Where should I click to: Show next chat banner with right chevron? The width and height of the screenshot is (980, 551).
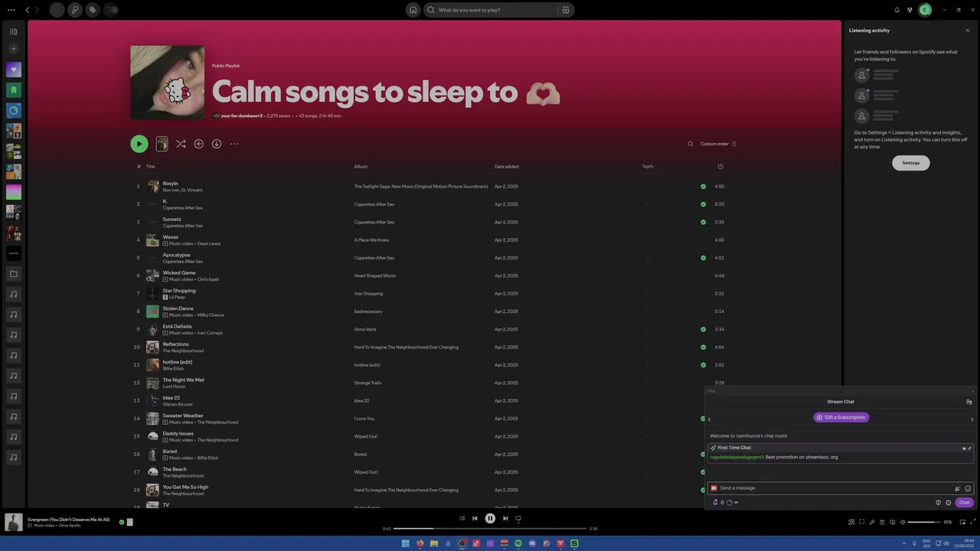[972, 419]
